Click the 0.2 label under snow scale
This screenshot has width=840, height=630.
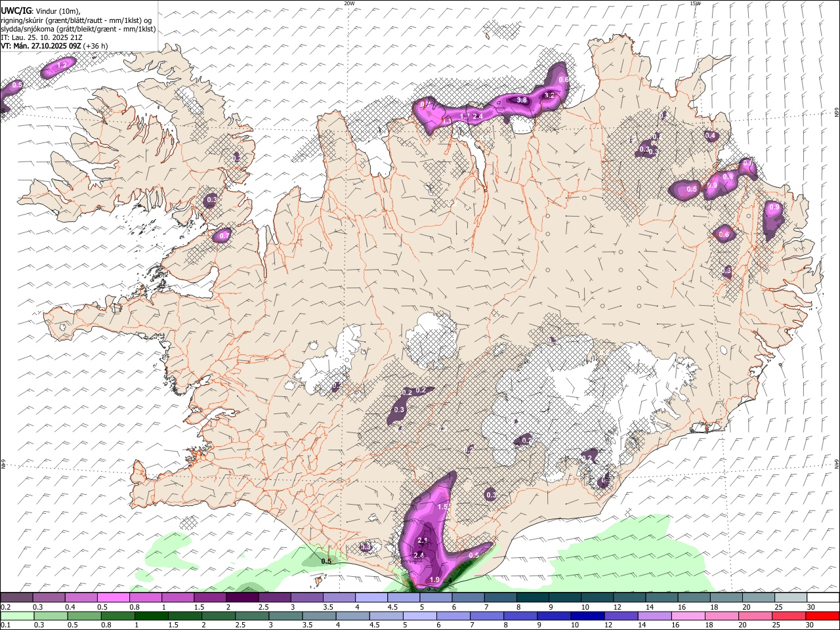(6, 607)
